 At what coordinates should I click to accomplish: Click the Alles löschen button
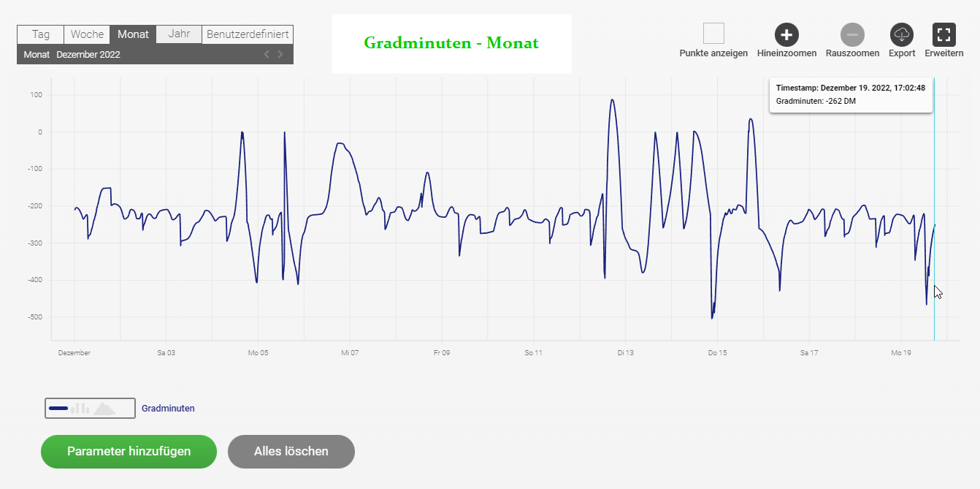[291, 451]
